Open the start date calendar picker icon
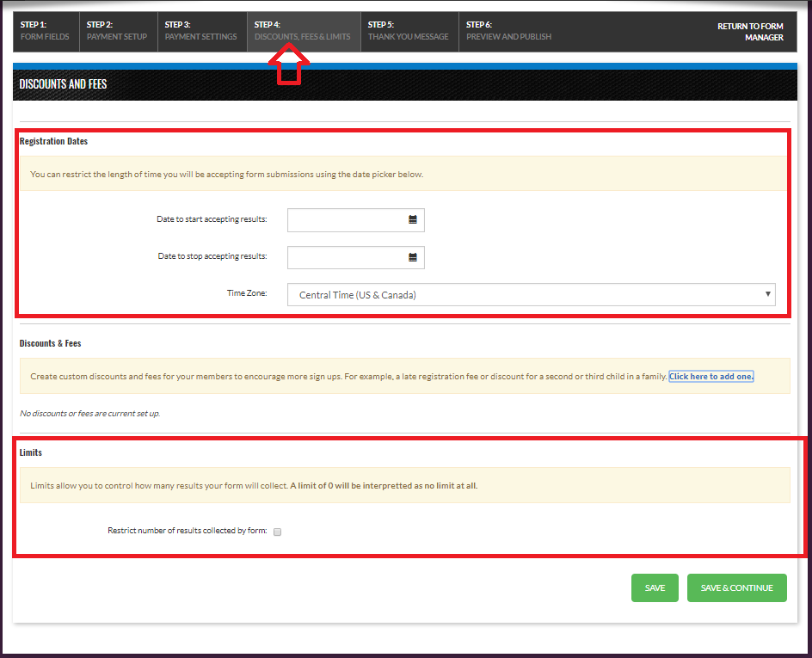The image size is (812, 658). (x=413, y=220)
